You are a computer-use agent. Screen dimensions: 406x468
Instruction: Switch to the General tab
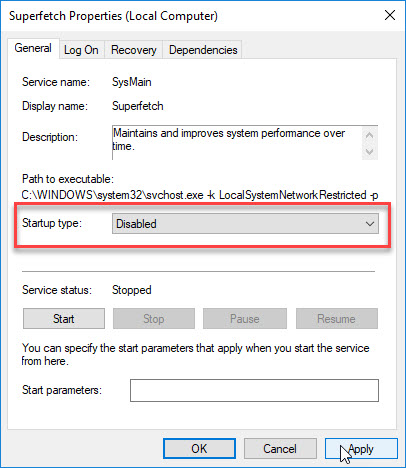click(33, 48)
